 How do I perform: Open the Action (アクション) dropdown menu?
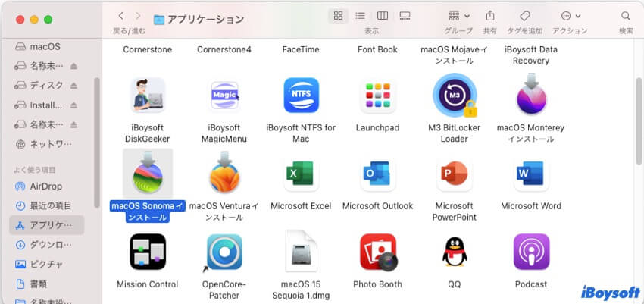point(571,16)
